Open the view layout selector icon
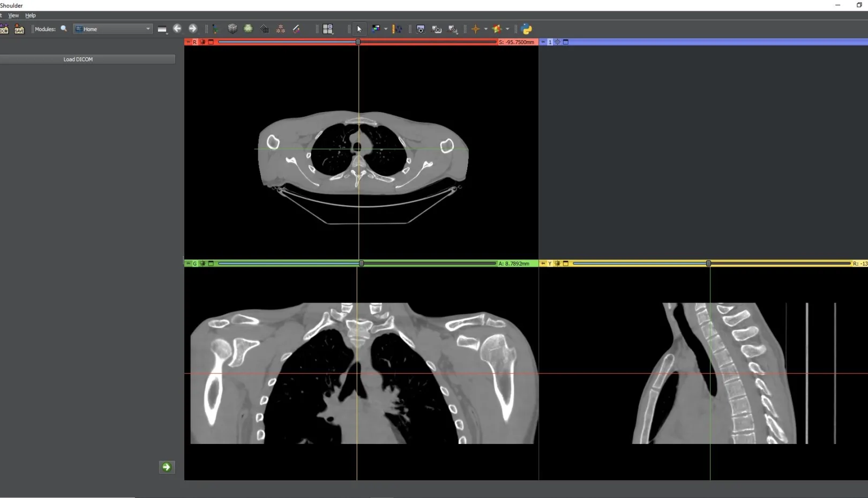The width and height of the screenshot is (868, 498). (x=328, y=29)
